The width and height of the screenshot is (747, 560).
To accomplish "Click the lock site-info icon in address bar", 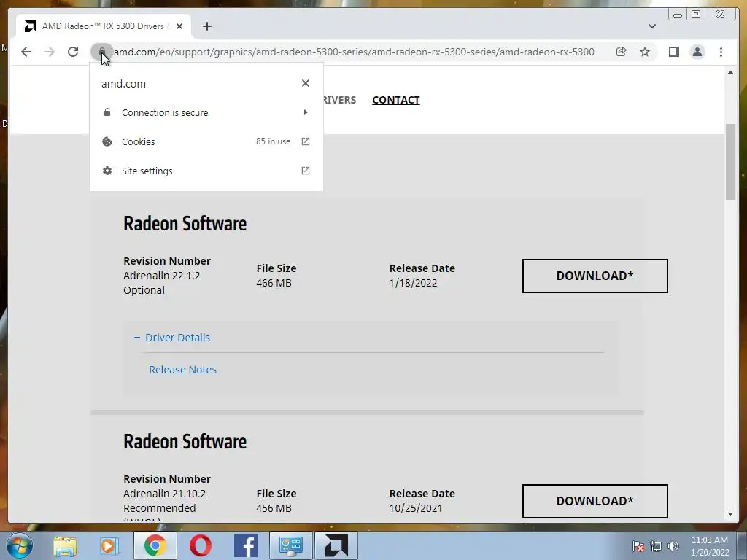I will tap(101, 52).
